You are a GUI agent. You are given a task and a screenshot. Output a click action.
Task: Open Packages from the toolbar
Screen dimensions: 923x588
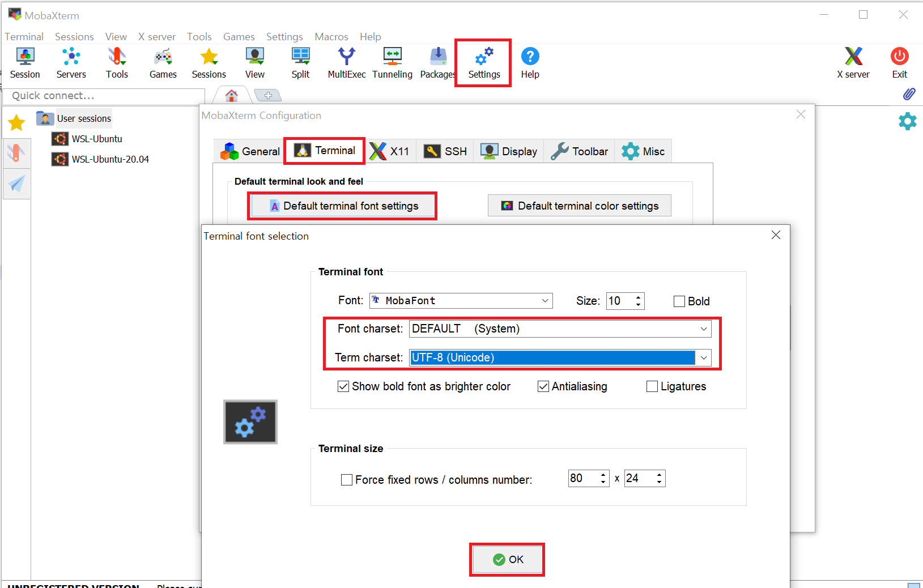pos(438,63)
